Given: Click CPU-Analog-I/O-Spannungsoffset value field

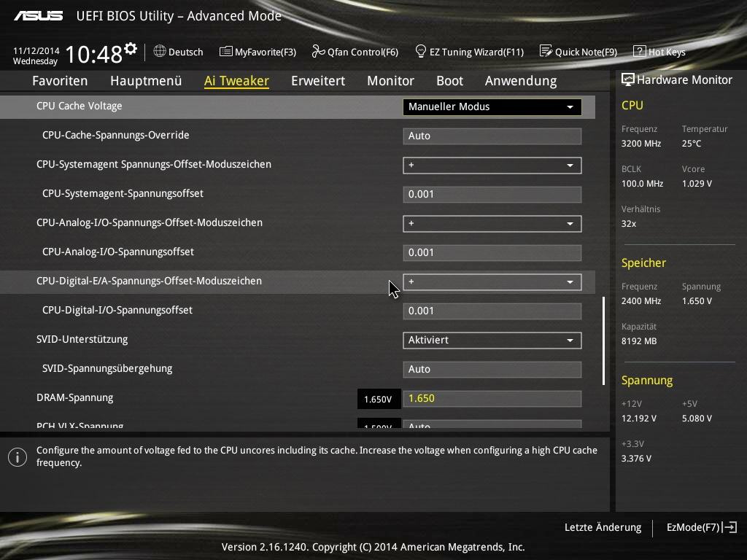Looking at the screenshot, I should click(492, 252).
